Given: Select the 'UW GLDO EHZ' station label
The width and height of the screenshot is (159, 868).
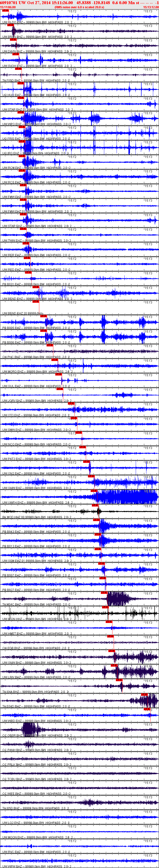Looking at the screenshot, I should point(12,23).
